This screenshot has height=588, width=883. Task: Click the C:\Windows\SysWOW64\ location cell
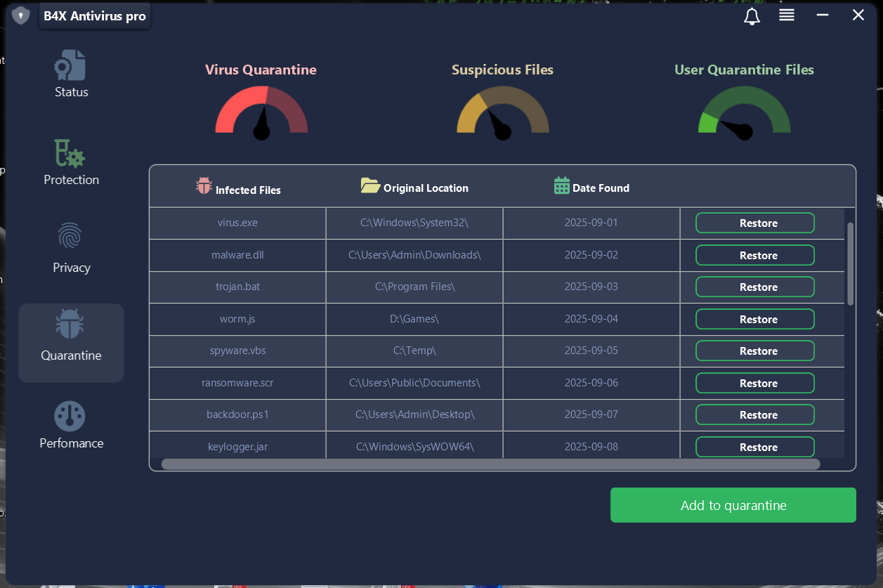(x=414, y=445)
